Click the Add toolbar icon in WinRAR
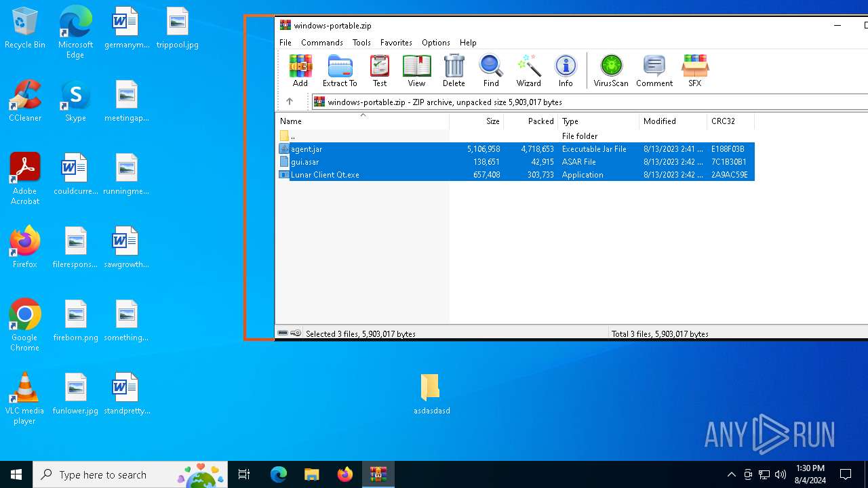The image size is (868, 488). pyautogui.click(x=300, y=71)
